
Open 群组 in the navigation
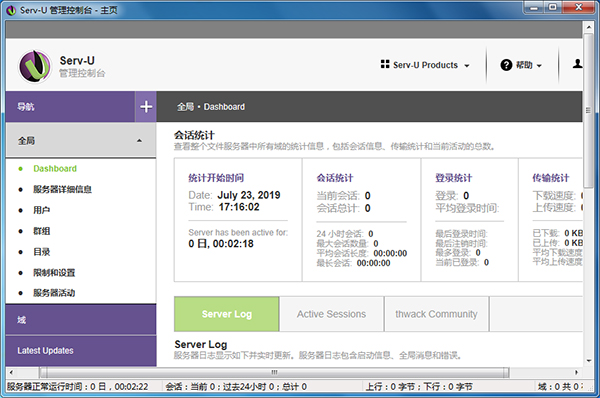click(x=41, y=231)
